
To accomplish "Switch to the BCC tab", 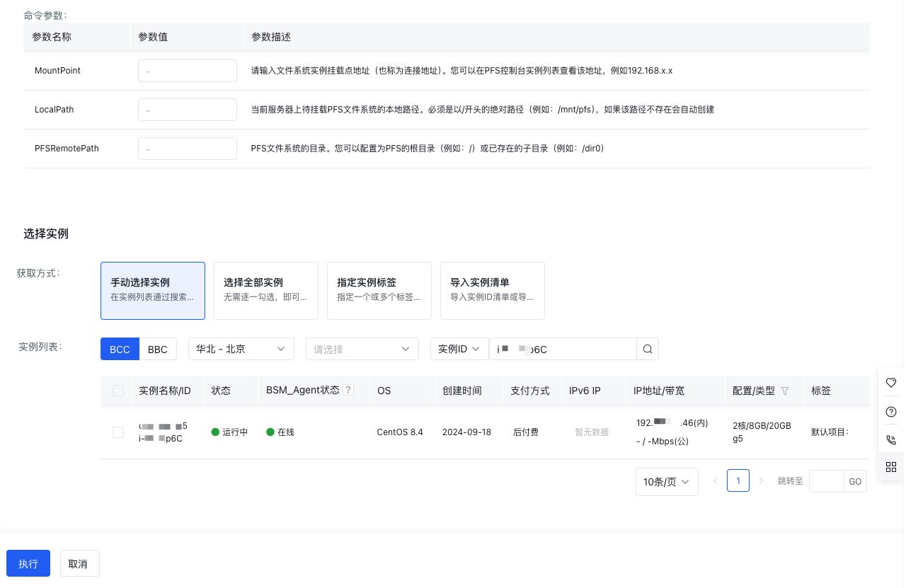I will pos(120,350).
